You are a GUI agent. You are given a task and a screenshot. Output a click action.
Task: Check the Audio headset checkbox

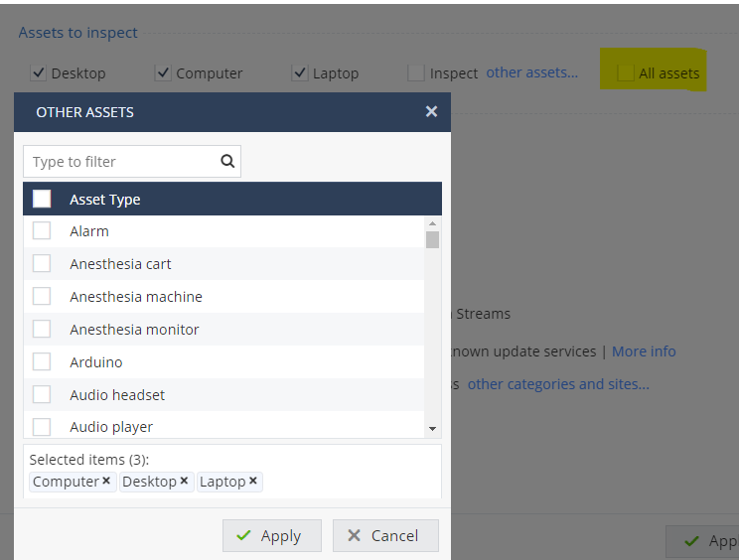click(42, 394)
